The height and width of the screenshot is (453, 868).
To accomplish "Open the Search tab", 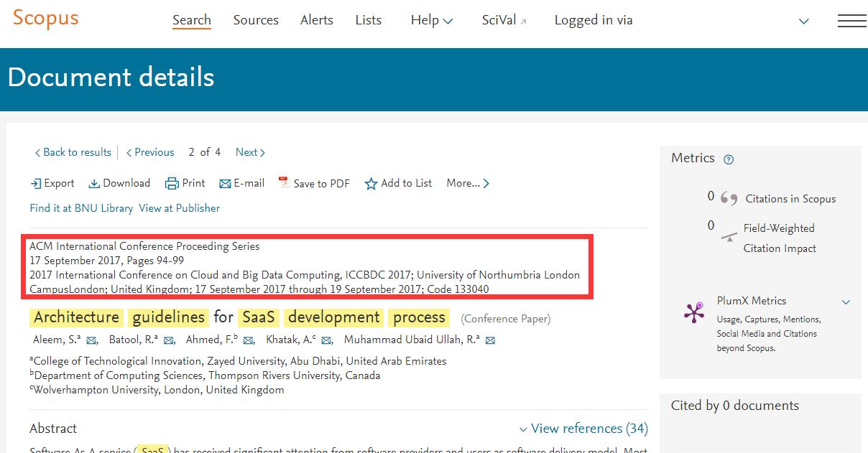I will click(192, 20).
